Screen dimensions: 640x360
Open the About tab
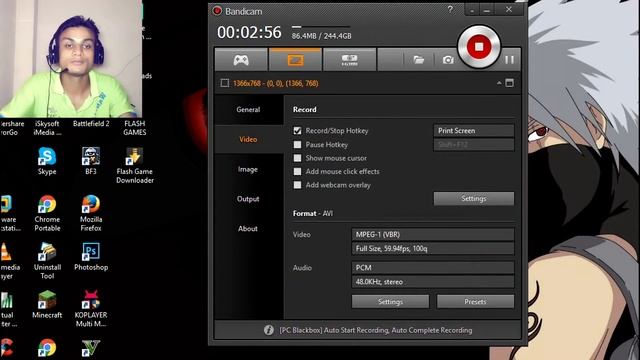click(x=248, y=229)
